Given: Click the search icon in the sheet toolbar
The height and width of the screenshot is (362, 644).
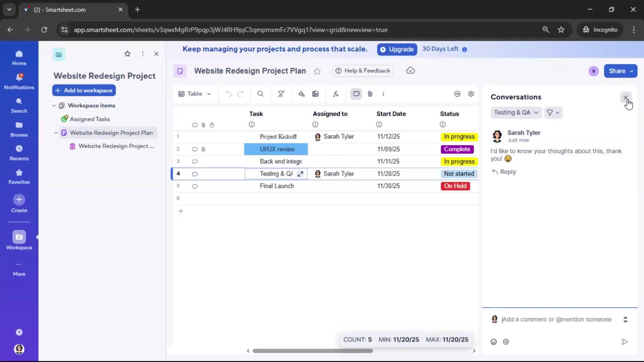Looking at the screenshot, I should (261, 94).
